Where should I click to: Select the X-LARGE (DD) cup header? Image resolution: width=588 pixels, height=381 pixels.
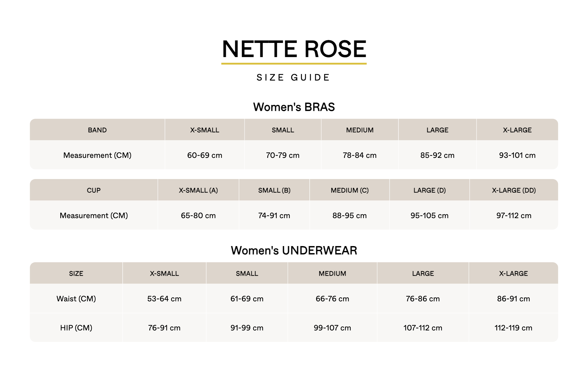point(514,190)
